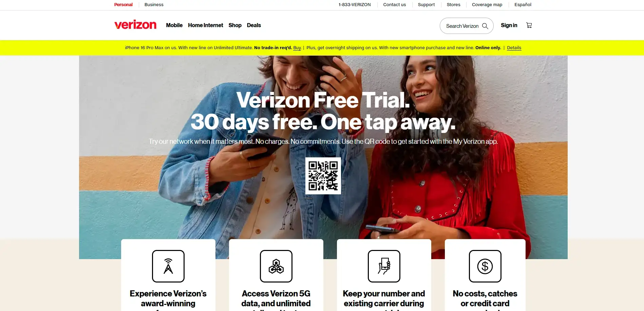Click the Verizon logo
Viewport: 644px width, 311px height.
pyautogui.click(x=135, y=25)
